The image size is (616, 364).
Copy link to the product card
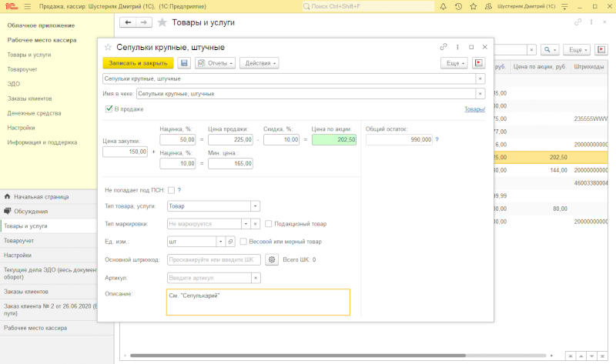pyautogui.click(x=444, y=47)
